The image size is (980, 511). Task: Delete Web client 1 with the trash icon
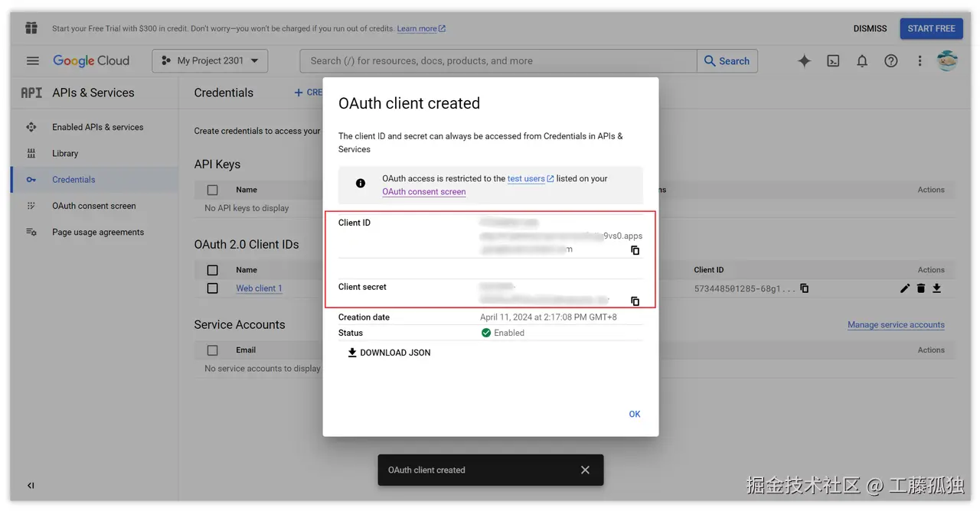[x=921, y=288]
